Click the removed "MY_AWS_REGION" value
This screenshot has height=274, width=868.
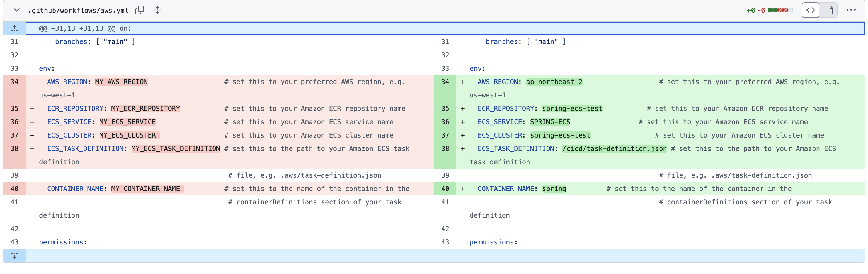point(121,82)
